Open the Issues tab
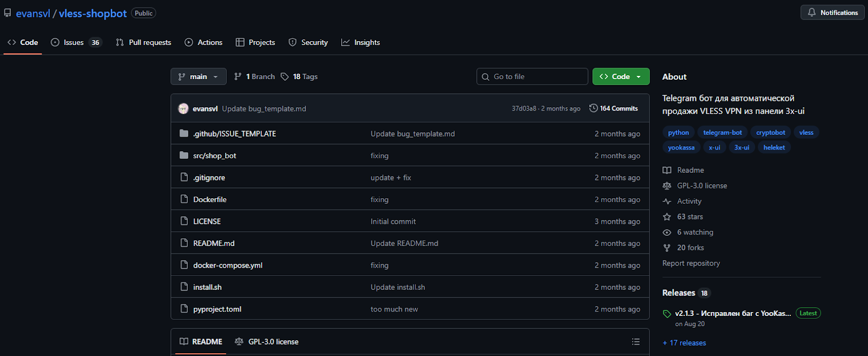The height and width of the screenshot is (356, 868). (74, 42)
